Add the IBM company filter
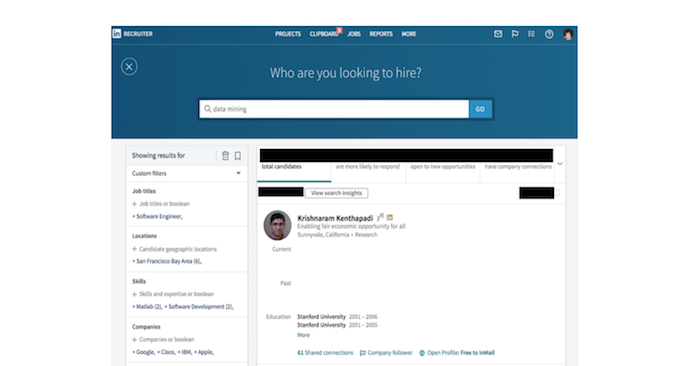Image resolution: width=700 pixels, height=366 pixels. pos(185,352)
